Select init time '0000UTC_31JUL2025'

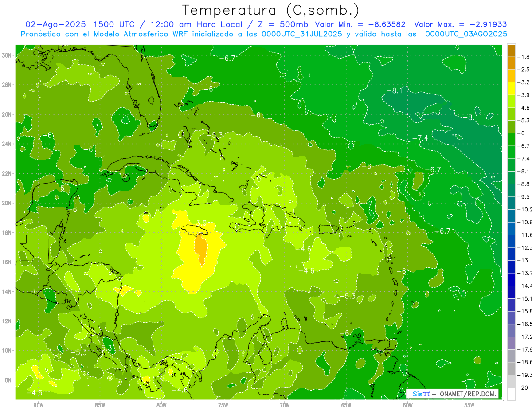tap(302, 34)
